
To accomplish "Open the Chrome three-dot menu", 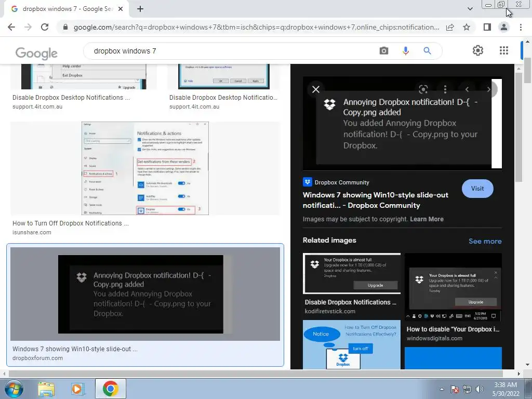I will [521, 27].
